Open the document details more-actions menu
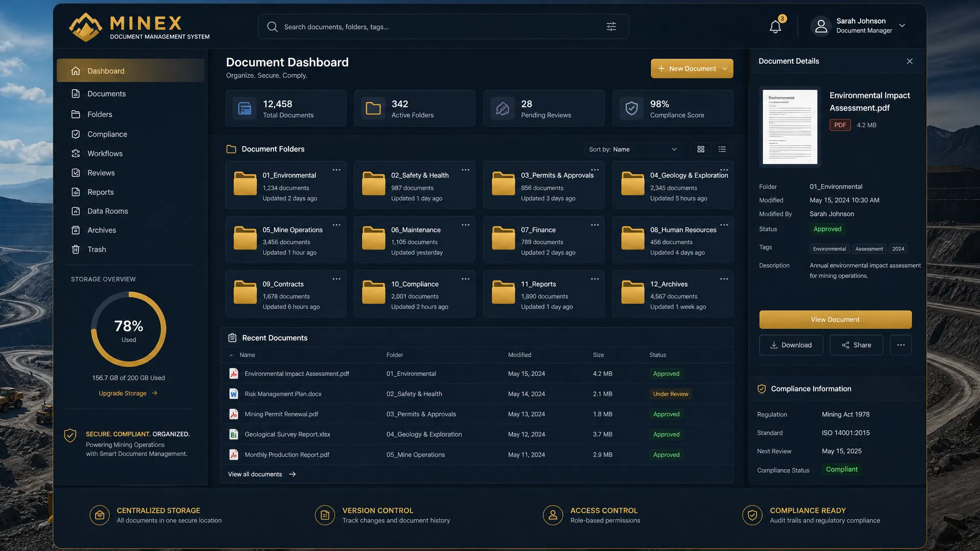Image resolution: width=980 pixels, height=551 pixels. pos(901,345)
